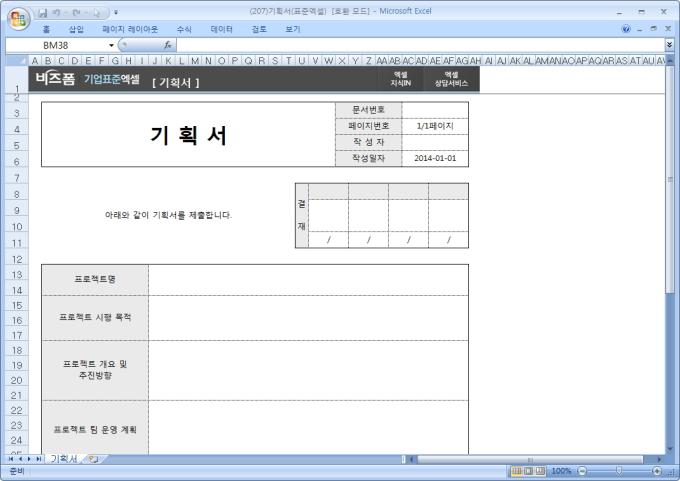Image resolution: width=680 pixels, height=481 pixels.
Task: Click the 엑셀 상담서비스 button
Action: pos(451,79)
